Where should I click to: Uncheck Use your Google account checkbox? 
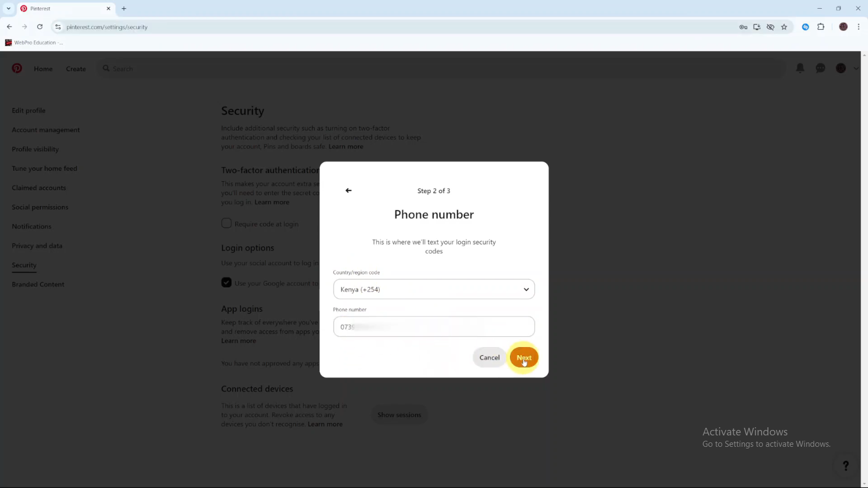tap(226, 282)
